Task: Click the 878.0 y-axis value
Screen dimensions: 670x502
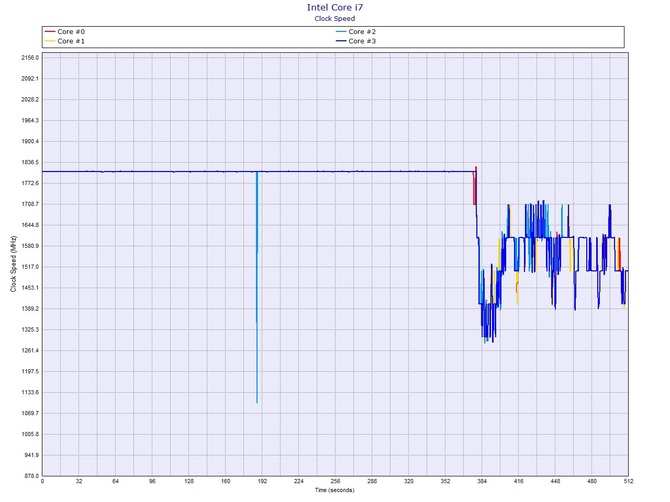Action: coord(31,476)
